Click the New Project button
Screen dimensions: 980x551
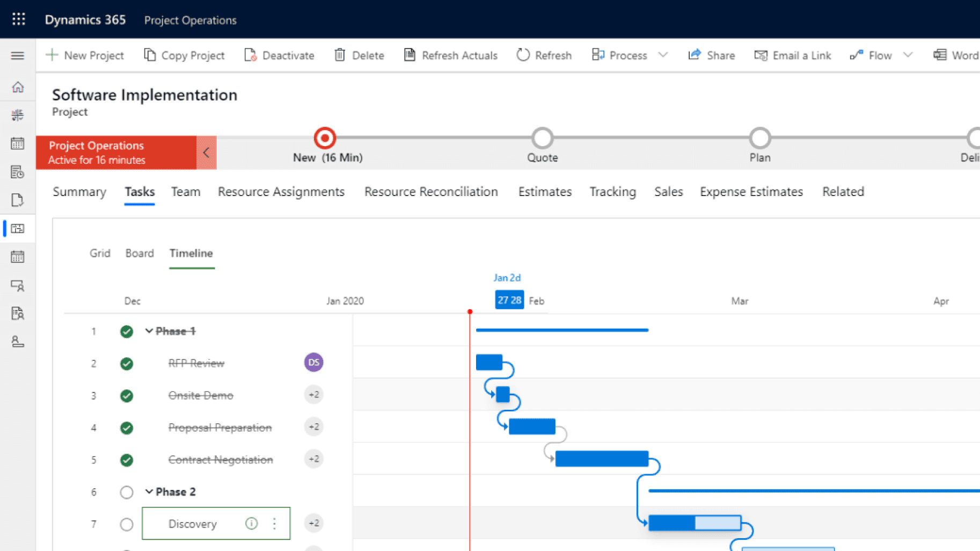[85, 55]
